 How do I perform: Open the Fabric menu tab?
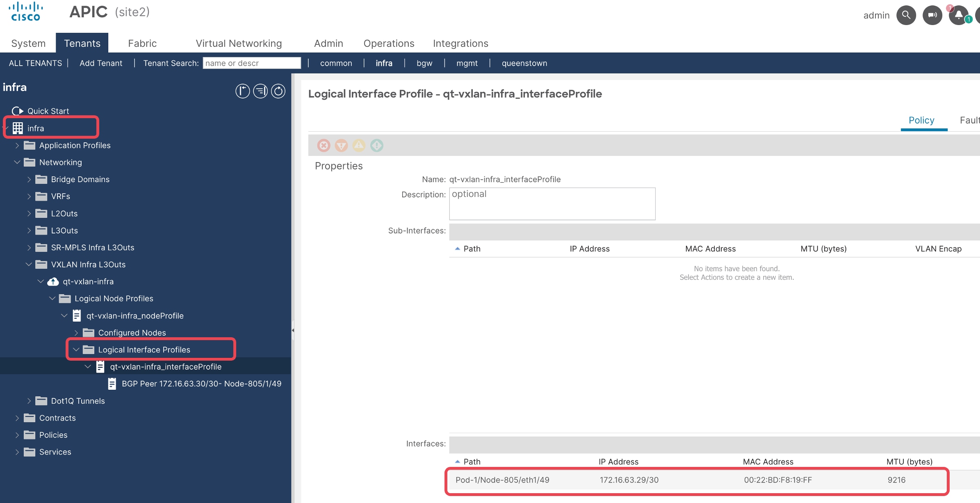click(142, 43)
